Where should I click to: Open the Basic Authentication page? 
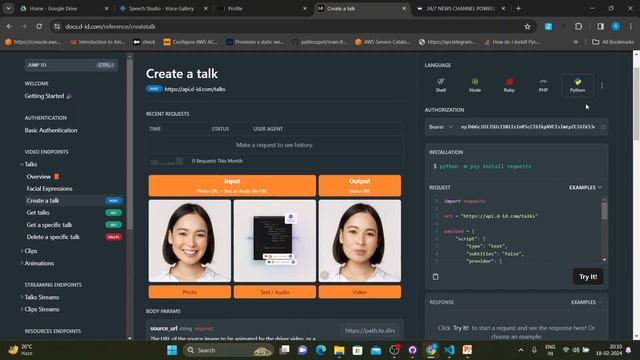51,130
